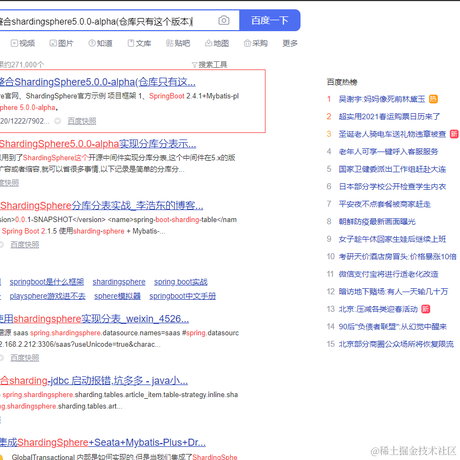
Task: Switch to the 贴吧 tab
Action: (x=178, y=43)
